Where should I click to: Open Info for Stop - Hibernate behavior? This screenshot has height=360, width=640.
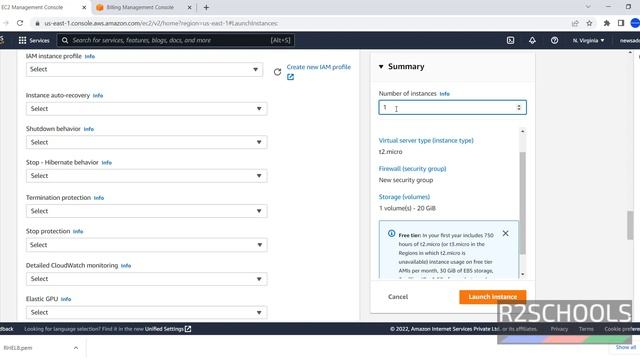coord(107,162)
